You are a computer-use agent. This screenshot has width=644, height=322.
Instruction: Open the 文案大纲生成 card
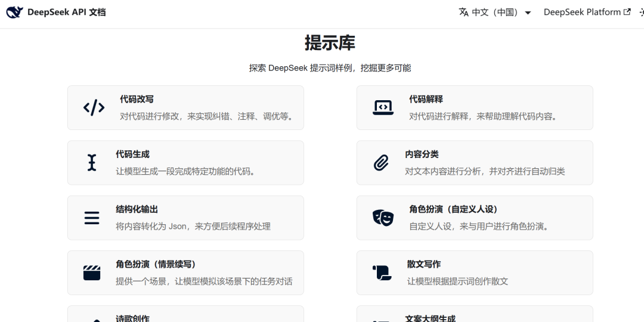[475, 314]
